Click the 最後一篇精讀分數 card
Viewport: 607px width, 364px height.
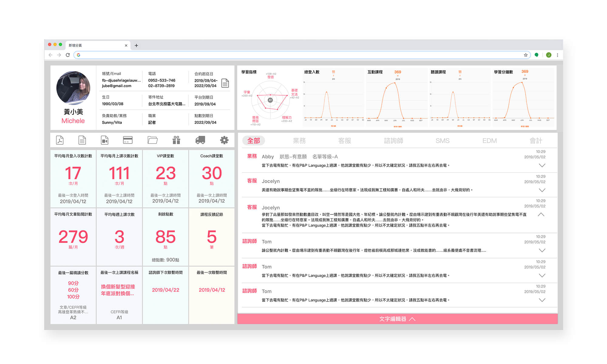73,295
